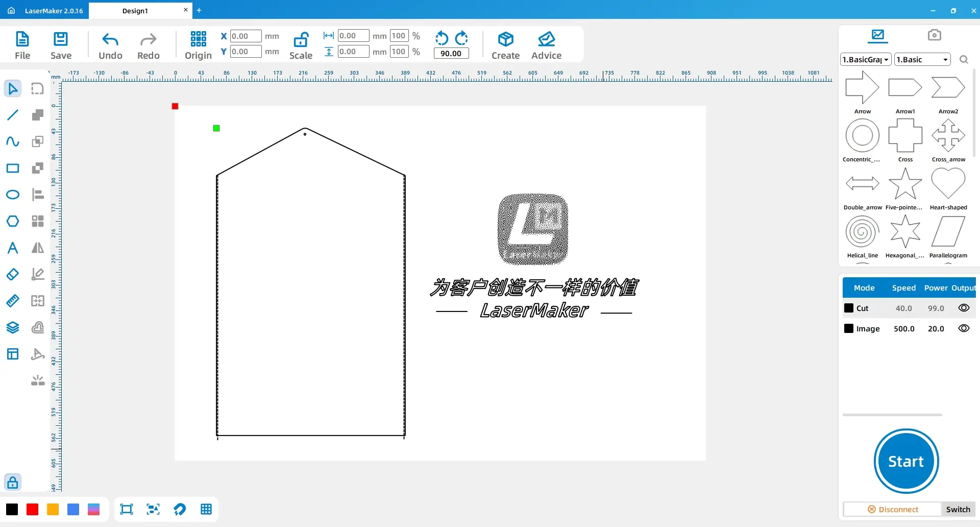Save the current design
The image size is (980, 527).
(61, 45)
